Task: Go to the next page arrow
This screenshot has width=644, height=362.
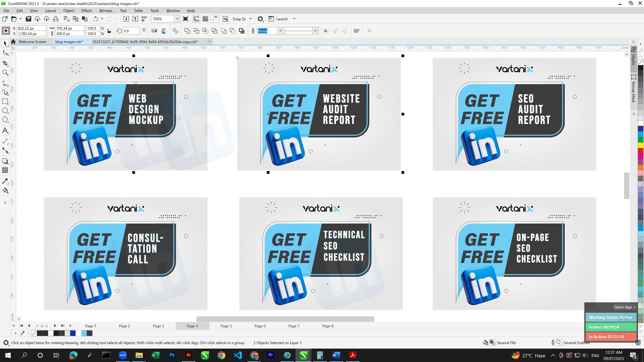Action: (55, 326)
